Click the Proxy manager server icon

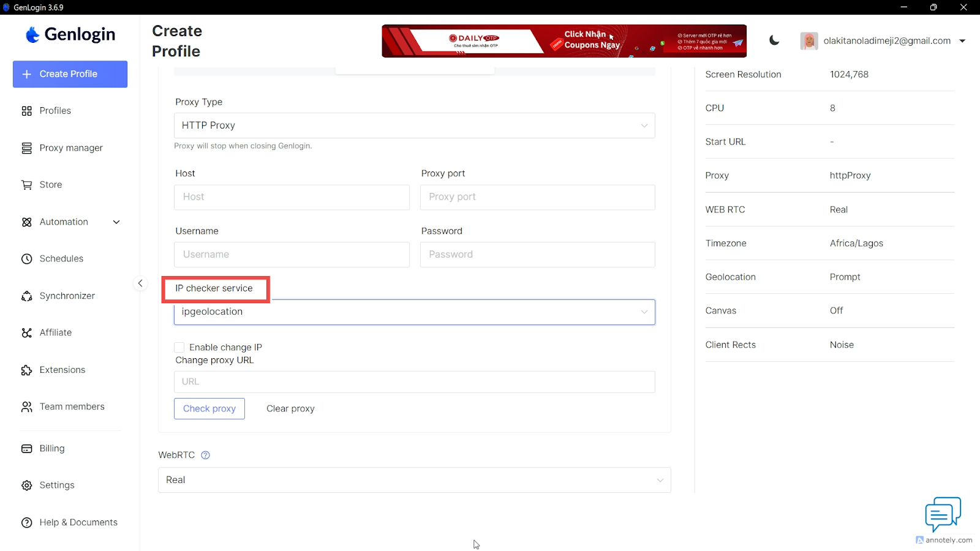pos(26,148)
